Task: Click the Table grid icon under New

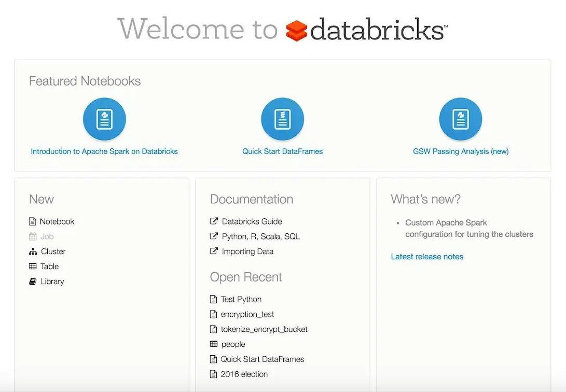Action: [x=33, y=267]
